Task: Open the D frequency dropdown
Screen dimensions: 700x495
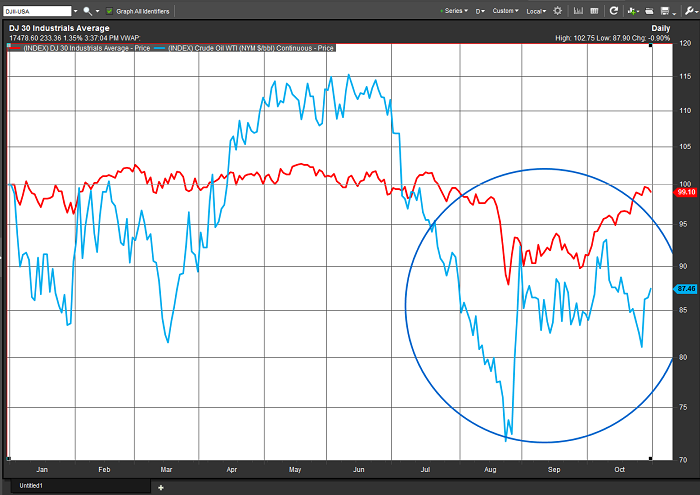Action: click(480, 10)
